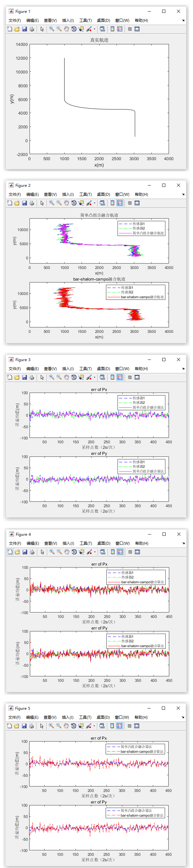Click Link Plot icon in Figure 4
Viewport: 193px width, 868px height.
click(103, 552)
